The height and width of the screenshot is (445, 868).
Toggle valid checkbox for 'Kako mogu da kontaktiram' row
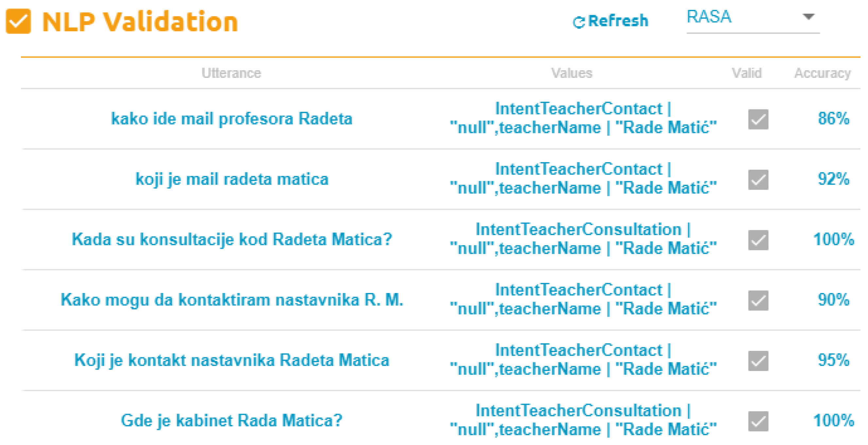click(758, 300)
